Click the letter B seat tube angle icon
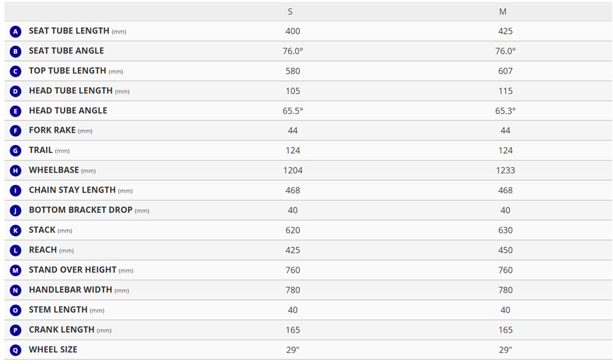613x364 pixels. (x=16, y=51)
